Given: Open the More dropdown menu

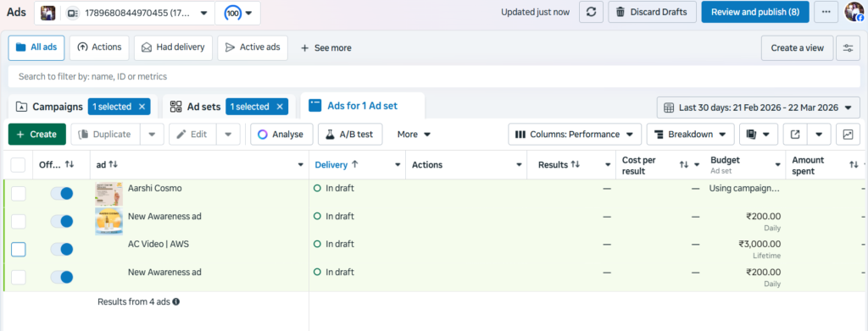Looking at the screenshot, I should (414, 135).
